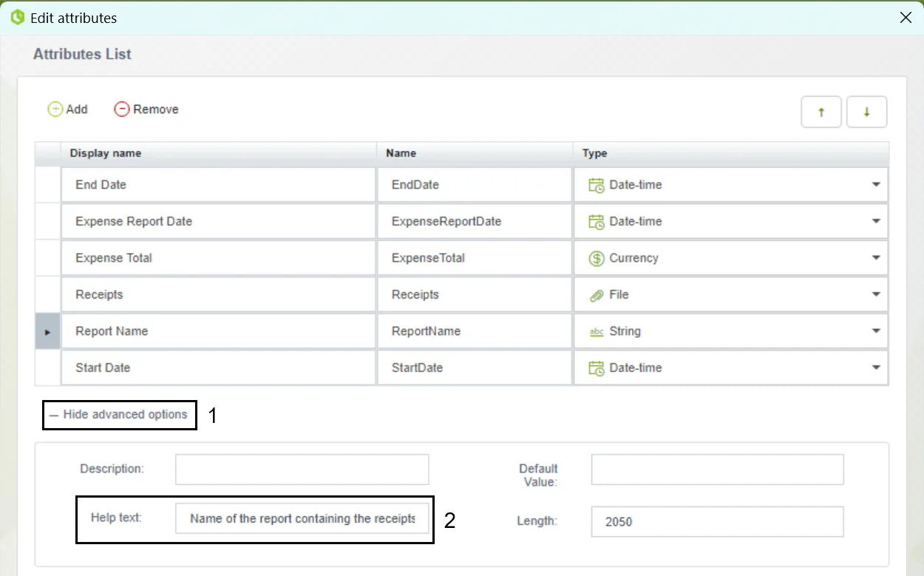Close the Edit attributes dialog
Viewport: 924px width, 576px height.
point(906,18)
